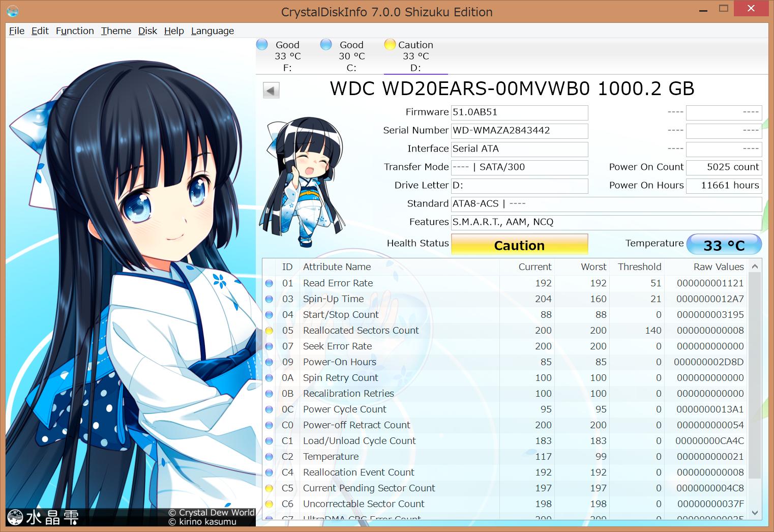774x532 pixels.
Task: Open the Function menu
Action: tap(74, 31)
